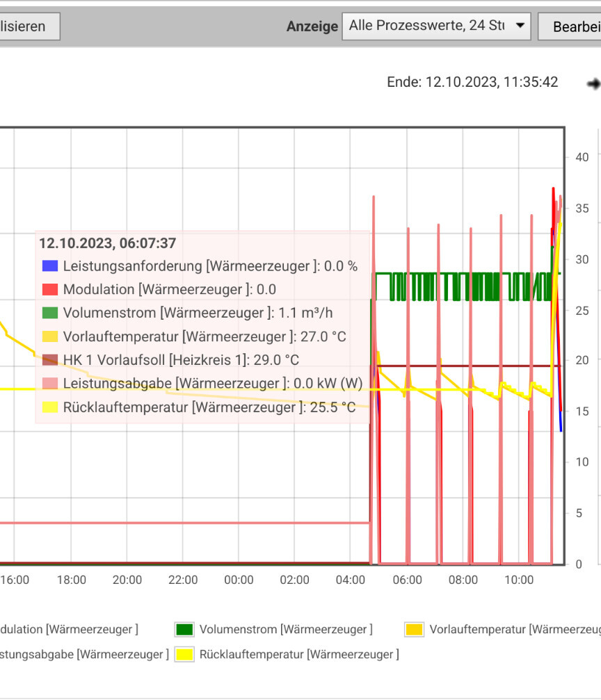Click the dropdown arrow of the Anzeige selector

[x=520, y=26]
